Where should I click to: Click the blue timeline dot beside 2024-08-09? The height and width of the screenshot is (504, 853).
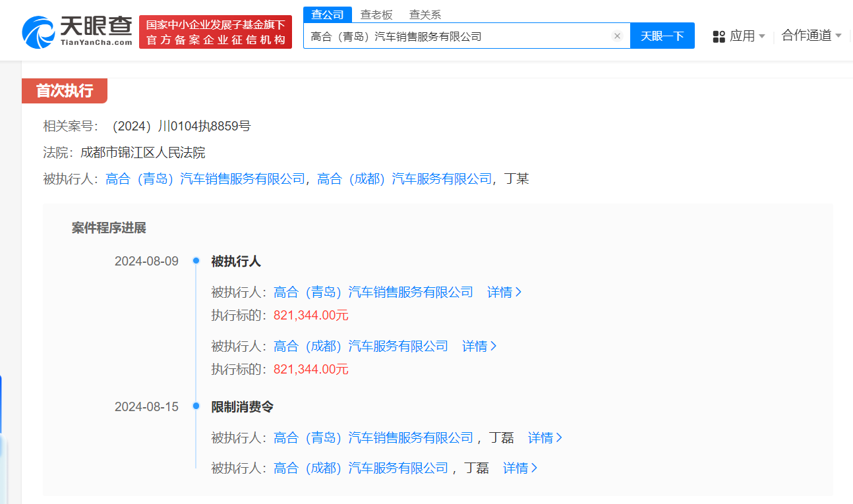click(196, 261)
